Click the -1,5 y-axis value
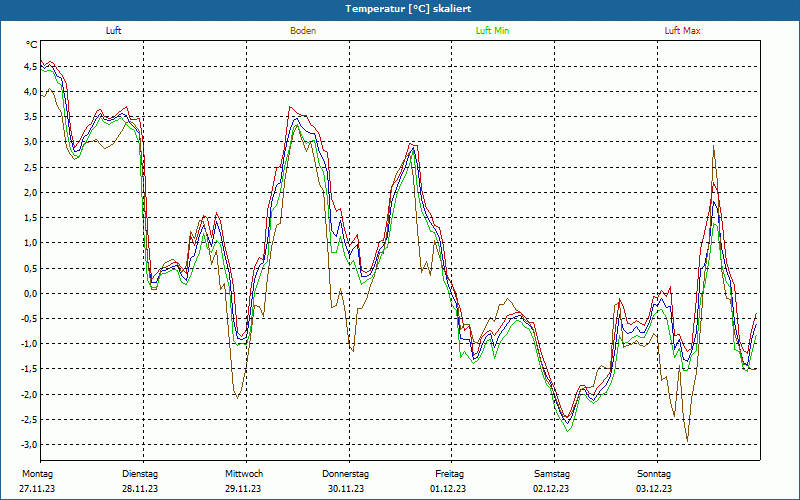This screenshot has width=800, height=500. [x=29, y=368]
